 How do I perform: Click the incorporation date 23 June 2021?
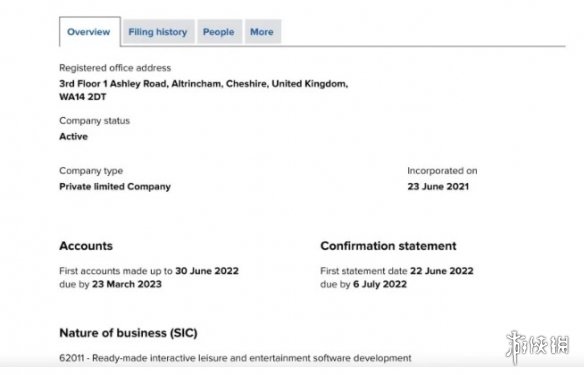point(438,187)
